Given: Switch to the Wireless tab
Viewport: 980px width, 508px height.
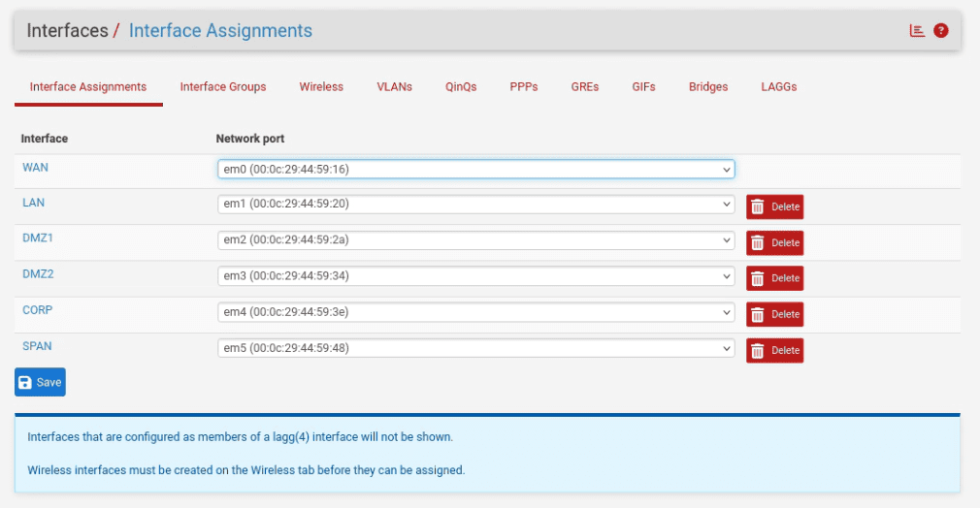Looking at the screenshot, I should 321,87.
